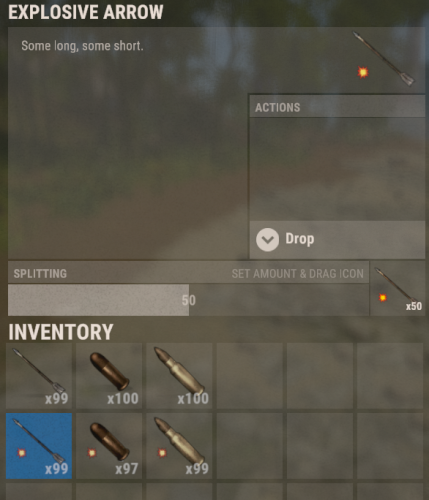429x500 pixels.
Task: Click the item description text
Action: click(82, 46)
